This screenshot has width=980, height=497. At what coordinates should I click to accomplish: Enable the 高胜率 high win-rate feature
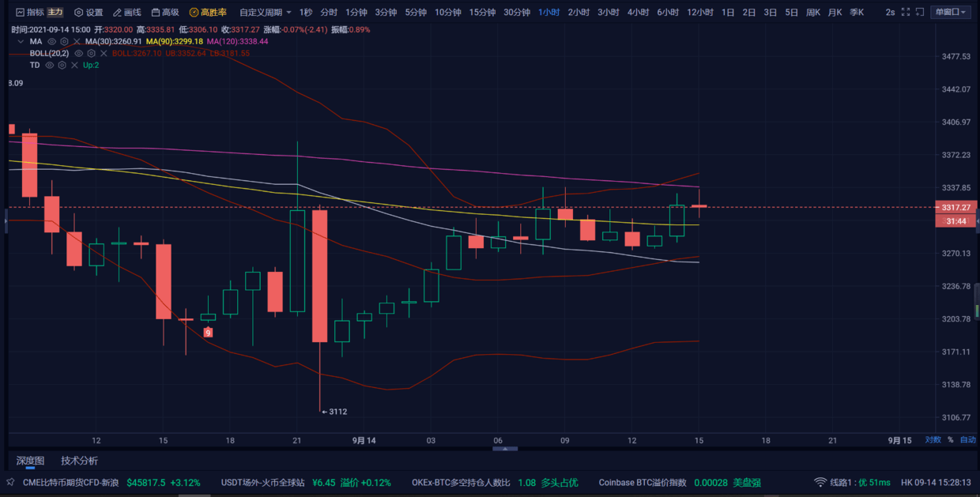[208, 13]
